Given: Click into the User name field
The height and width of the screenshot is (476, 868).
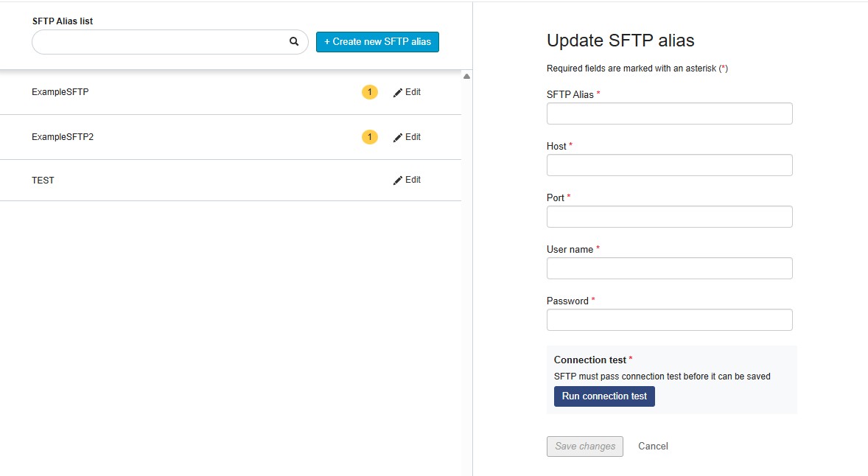Looking at the screenshot, I should click(669, 268).
